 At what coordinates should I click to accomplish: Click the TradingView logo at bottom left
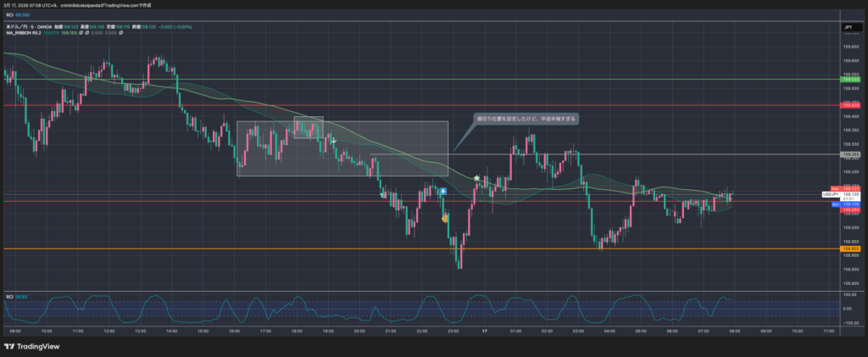coord(32,346)
